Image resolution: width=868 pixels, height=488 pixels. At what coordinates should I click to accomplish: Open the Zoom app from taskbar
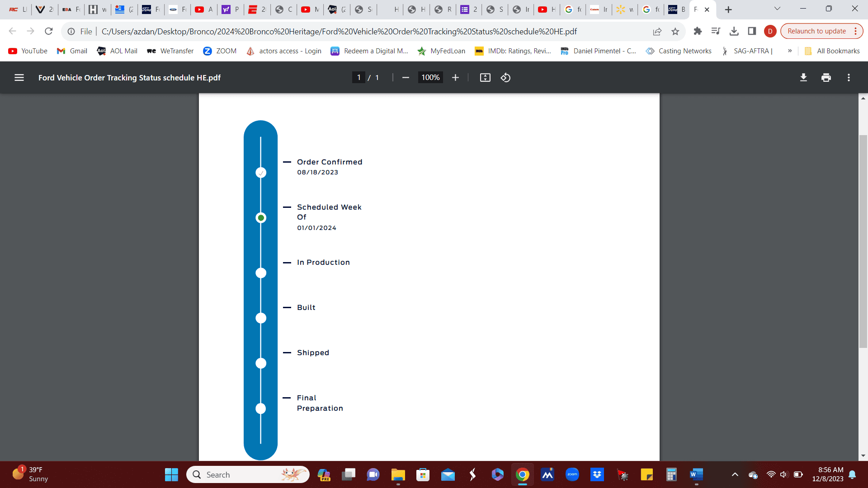[x=572, y=474]
